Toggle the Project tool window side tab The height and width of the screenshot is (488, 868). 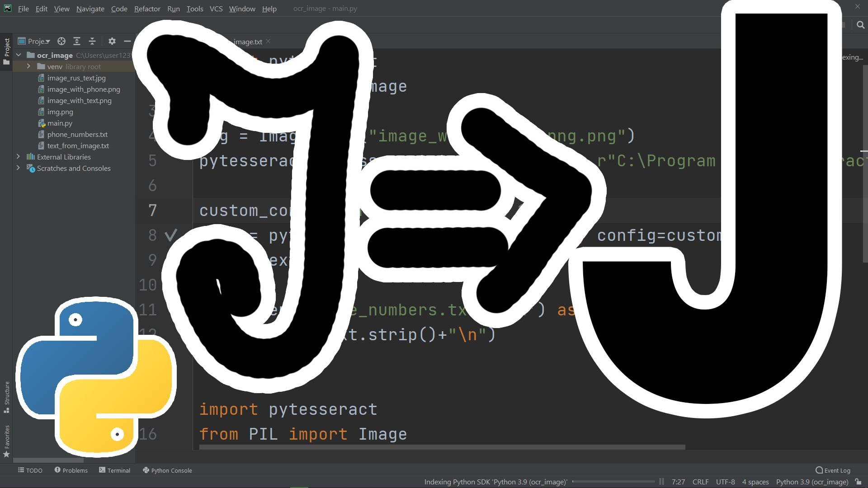7,51
